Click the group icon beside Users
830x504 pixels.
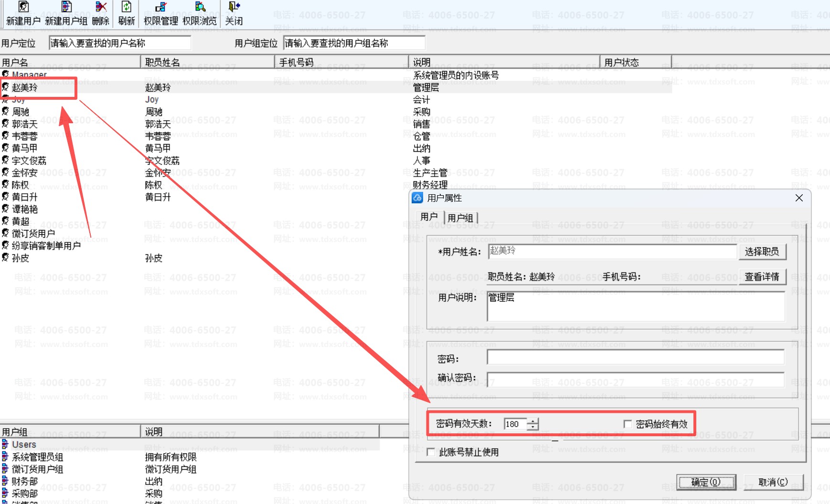click(5, 444)
